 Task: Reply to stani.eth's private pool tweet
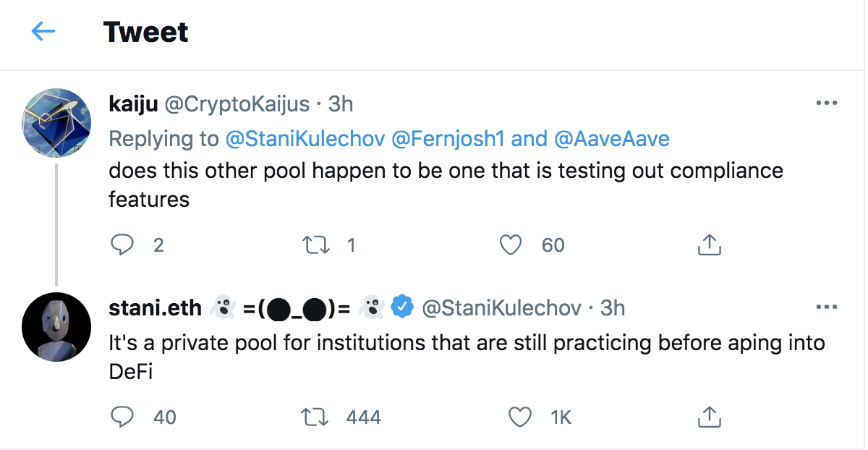(x=122, y=417)
